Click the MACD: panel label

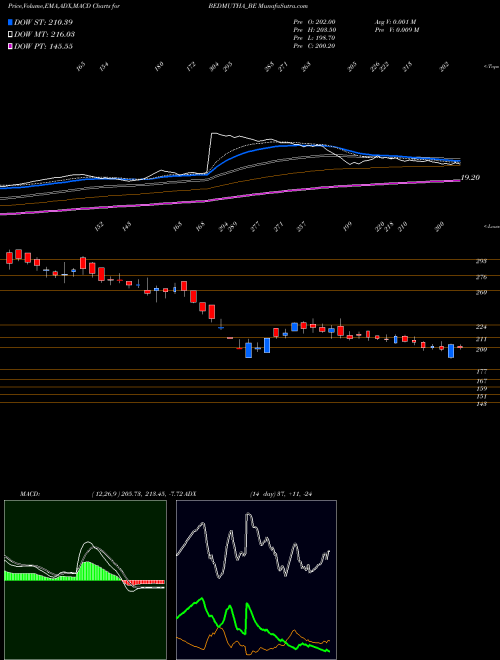pos(30,494)
